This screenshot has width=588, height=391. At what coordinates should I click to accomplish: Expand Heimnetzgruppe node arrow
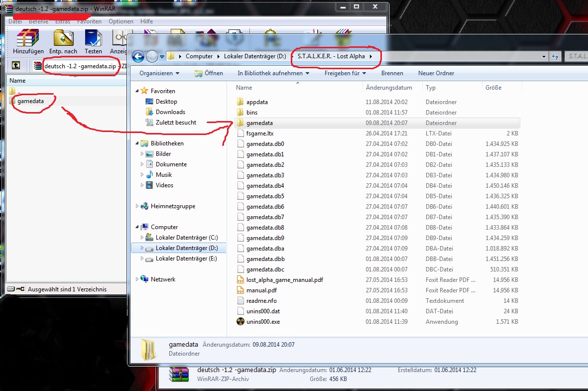pyautogui.click(x=137, y=206)
